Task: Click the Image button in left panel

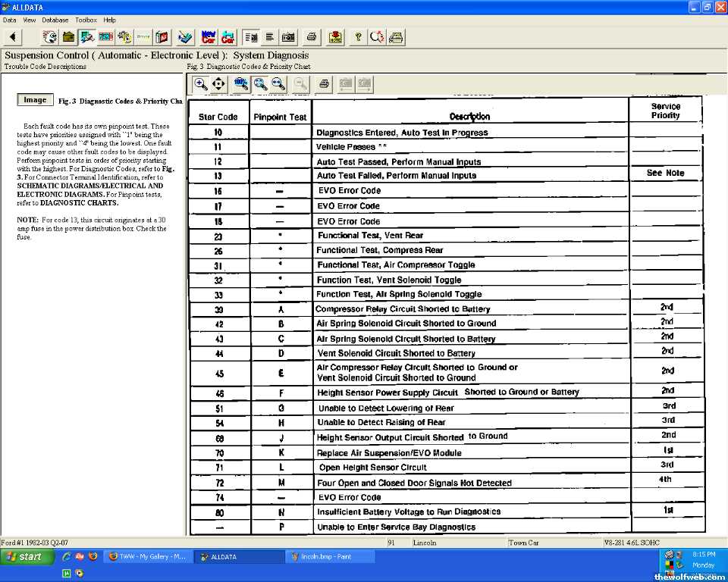Action: pos(35,100)
